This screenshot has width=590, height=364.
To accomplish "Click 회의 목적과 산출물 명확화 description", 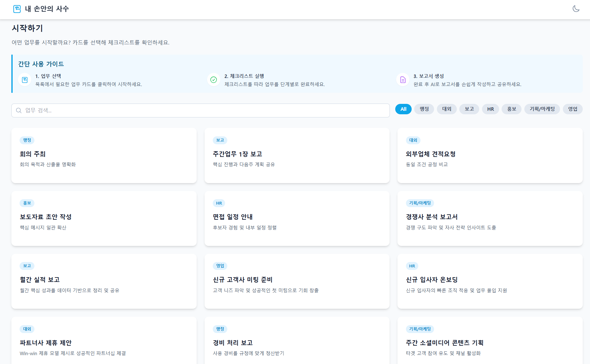I will pos(48,164).
